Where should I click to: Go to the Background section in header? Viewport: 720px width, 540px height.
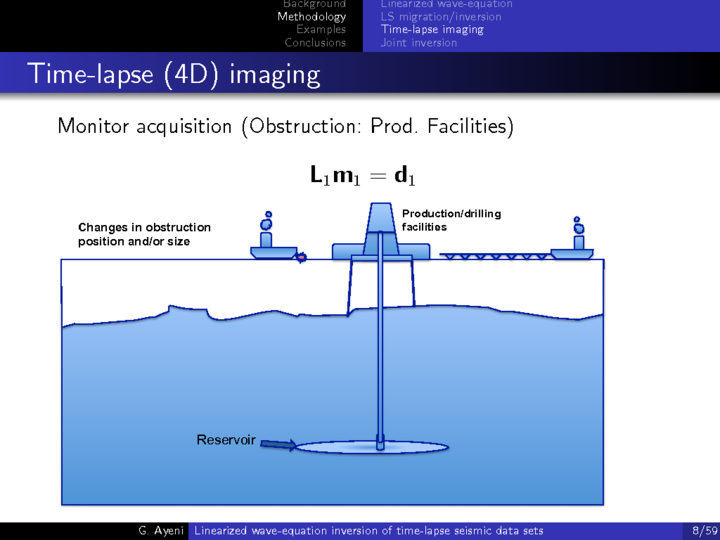point(314,5)
